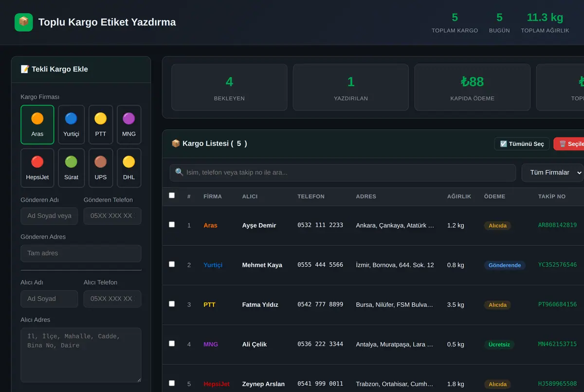Screen dimensions: 584x392
Task: Click the Gönderende payment badge
Action: point(505,266)
